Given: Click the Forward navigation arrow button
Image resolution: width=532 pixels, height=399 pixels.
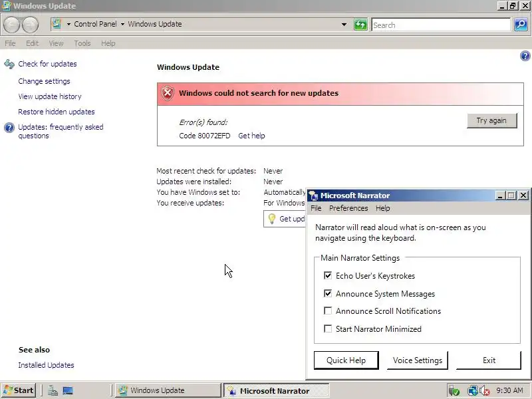Looking at the screenshot, I should tap(30, 25).
